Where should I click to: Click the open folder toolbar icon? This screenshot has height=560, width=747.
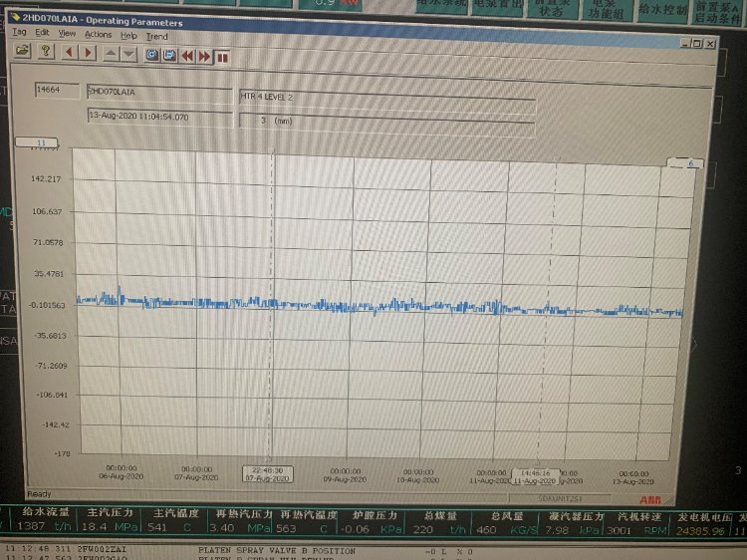[x=19, y=53]
